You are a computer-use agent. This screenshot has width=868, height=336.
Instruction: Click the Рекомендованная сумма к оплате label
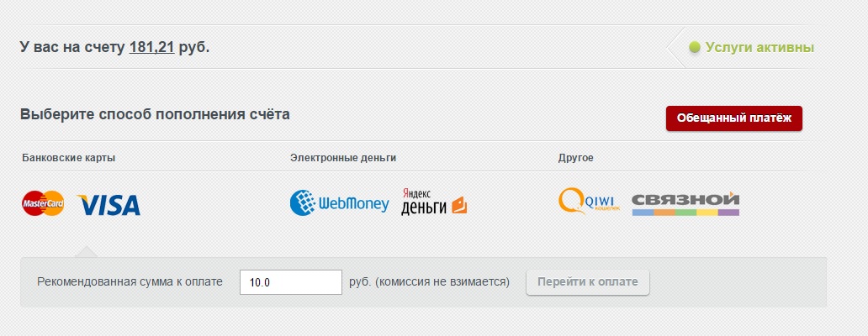click(x=130, y=282)
